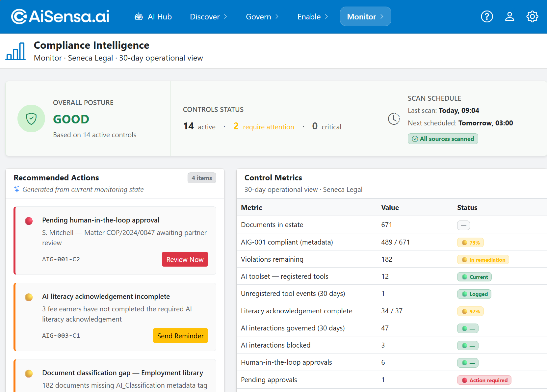Screen dimensions: 547x392
Task: Click the GOOD overall posture text
Action: click(71, 119)
